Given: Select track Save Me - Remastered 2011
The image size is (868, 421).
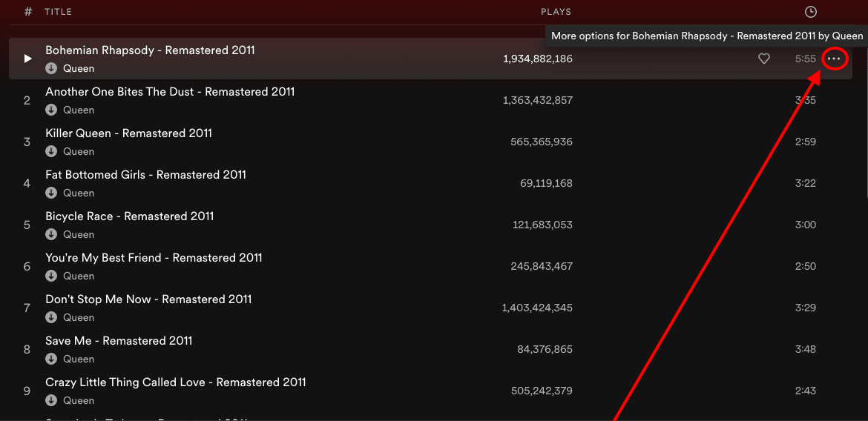Looking at the screenshot, I should [x=119, y=341].
